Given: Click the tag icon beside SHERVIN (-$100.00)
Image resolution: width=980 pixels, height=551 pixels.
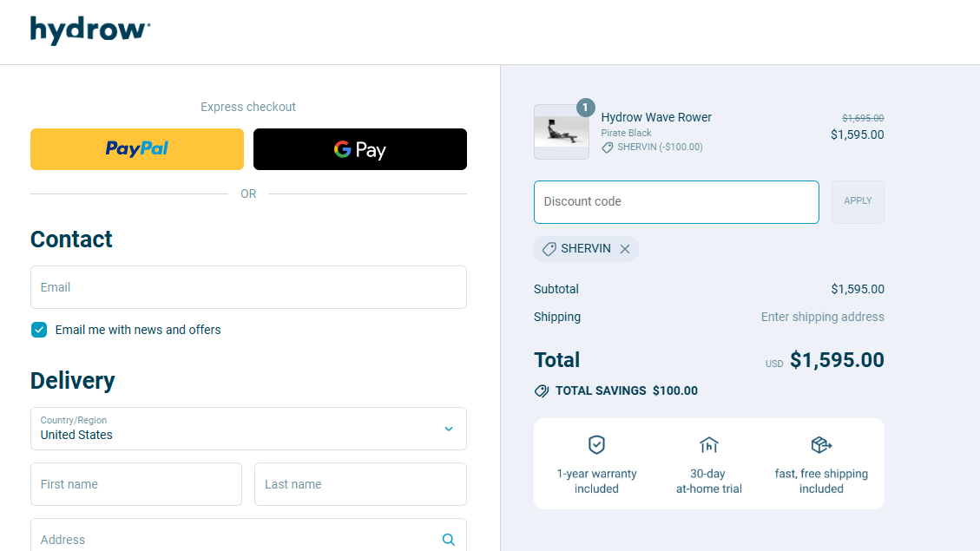Looking at the screenshot, I should pyautogui.click(x=607, y=148).
